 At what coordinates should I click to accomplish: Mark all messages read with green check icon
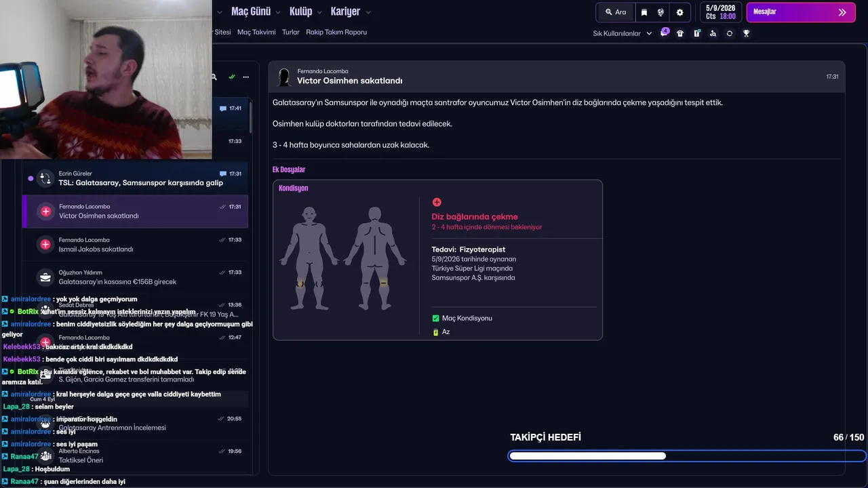click(x=232, y=77)
